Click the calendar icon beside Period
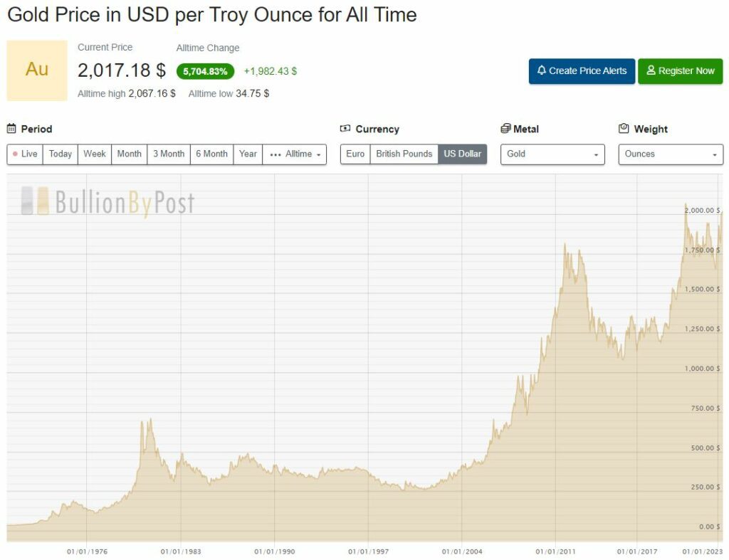729x560 pixels. click(11, 129)
